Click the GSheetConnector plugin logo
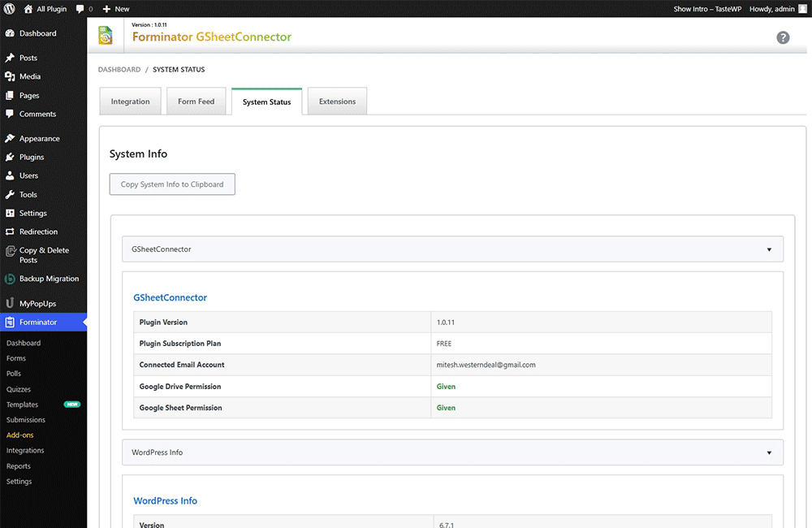812x528 pixels. pos(106,35)
